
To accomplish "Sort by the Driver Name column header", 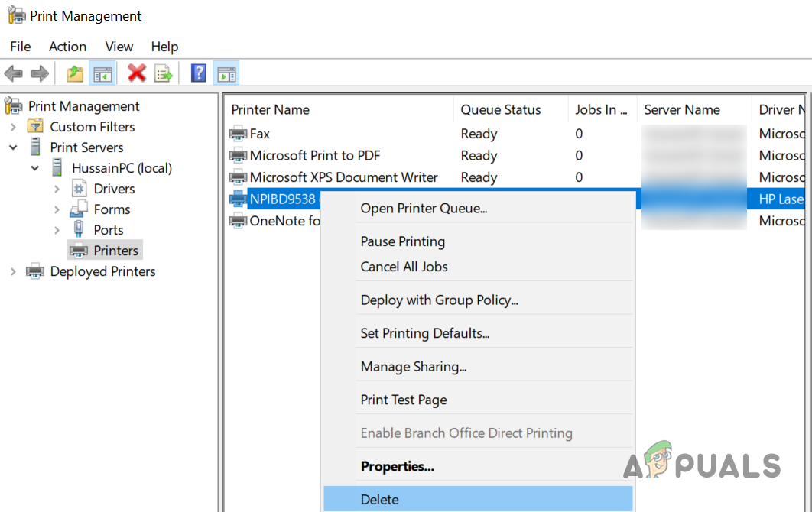I will 779,110.
